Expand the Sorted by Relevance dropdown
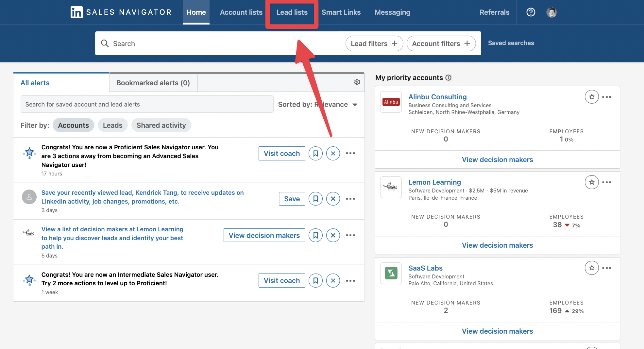This screenshot has height=349, width=644. pos(318,105)
